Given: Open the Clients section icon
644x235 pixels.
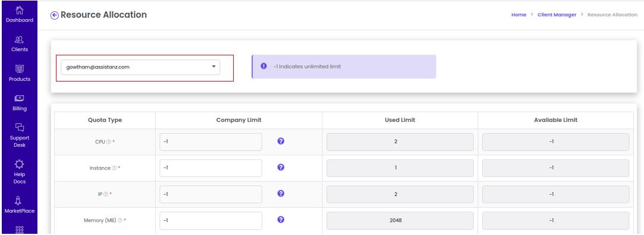Looking at the screenshot, I should [x=19, y=40].
